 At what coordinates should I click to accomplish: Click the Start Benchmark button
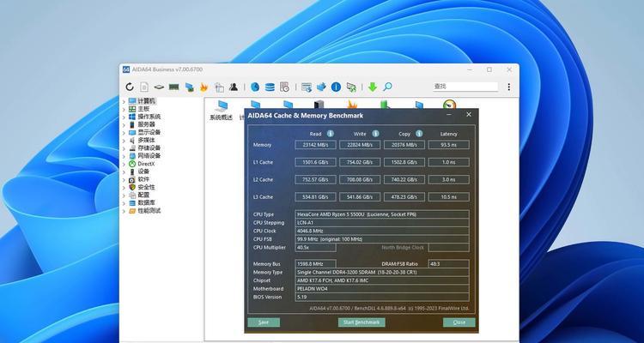(x=361, y=322)
